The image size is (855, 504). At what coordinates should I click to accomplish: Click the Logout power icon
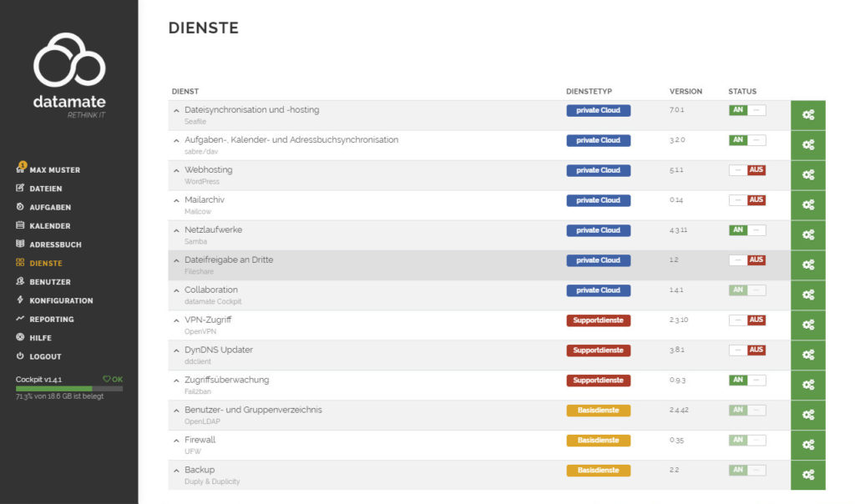coord(20,355)
